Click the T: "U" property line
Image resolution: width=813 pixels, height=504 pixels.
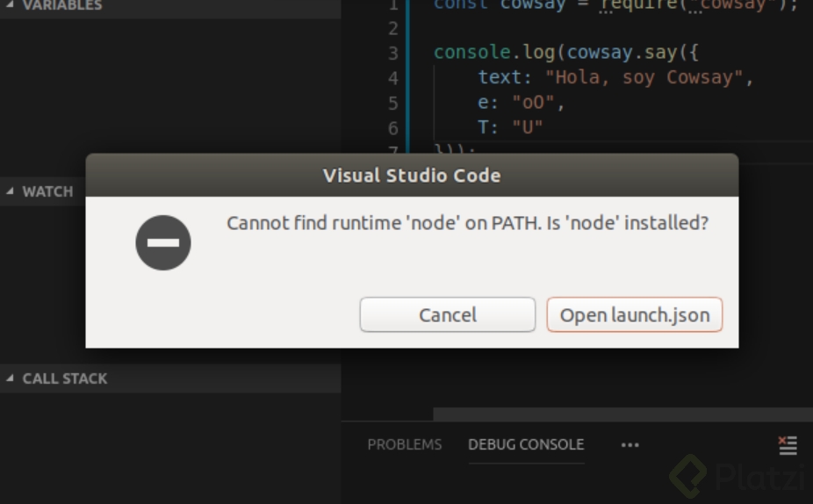point(510,127)
